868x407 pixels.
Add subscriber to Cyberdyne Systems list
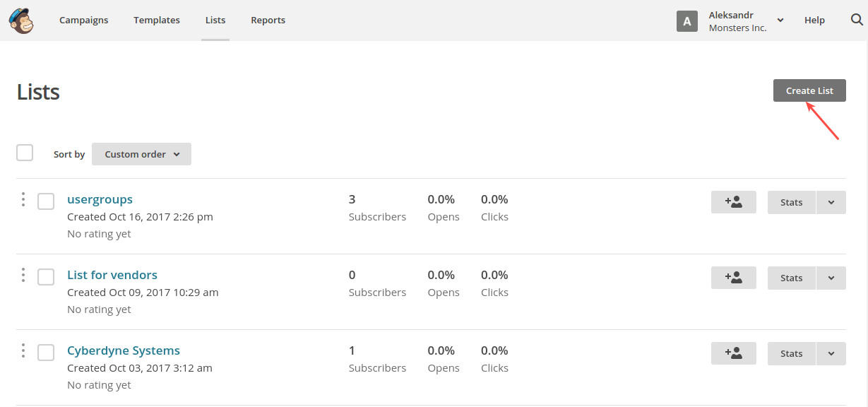click(x=734, y=353)
